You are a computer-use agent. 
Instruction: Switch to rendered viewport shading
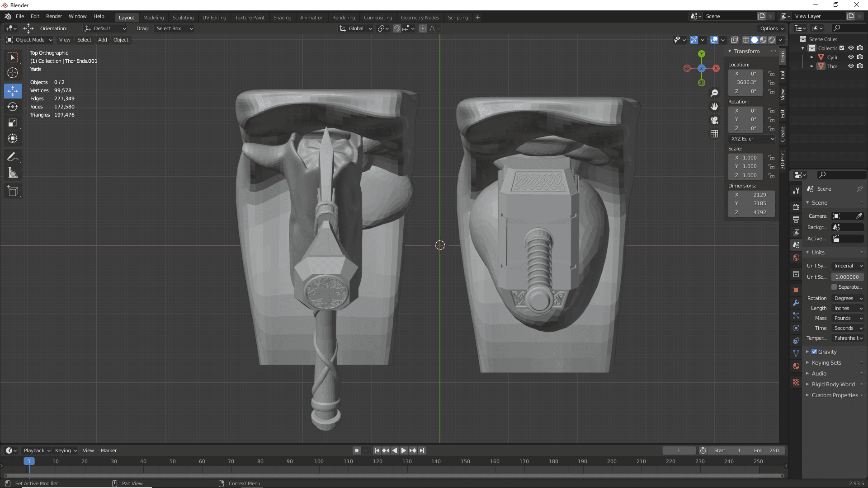click(x=772, y=40)
